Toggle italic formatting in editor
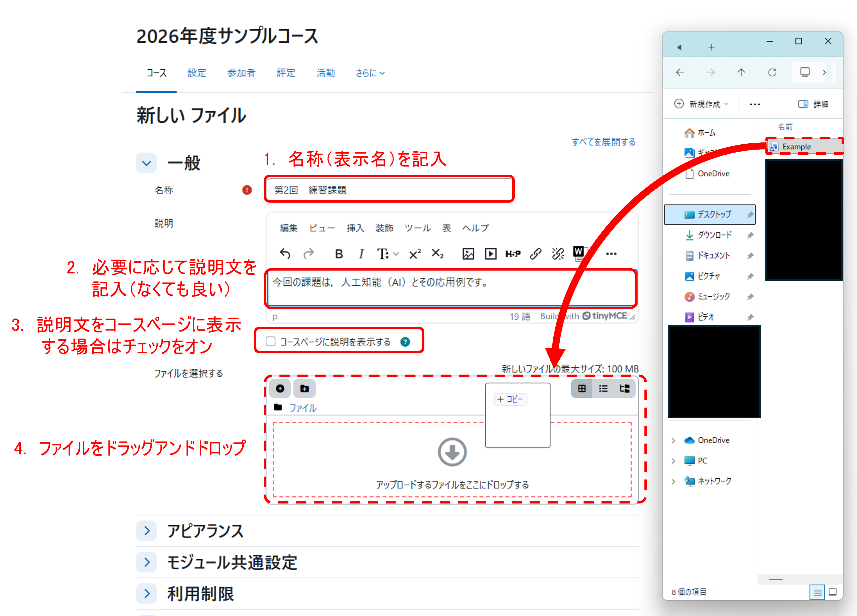The image size is (857, 616). point(361,254)
